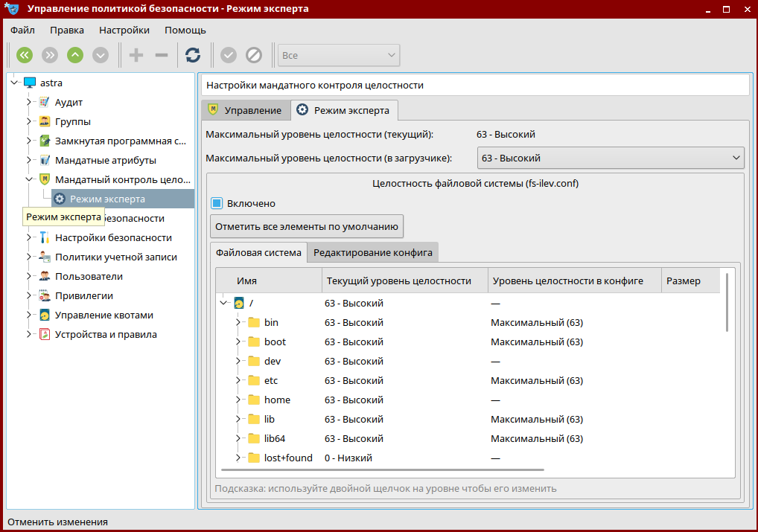Click the minus remove icon in toolbar
Screen dimensions: 758x532
point(161,55)
